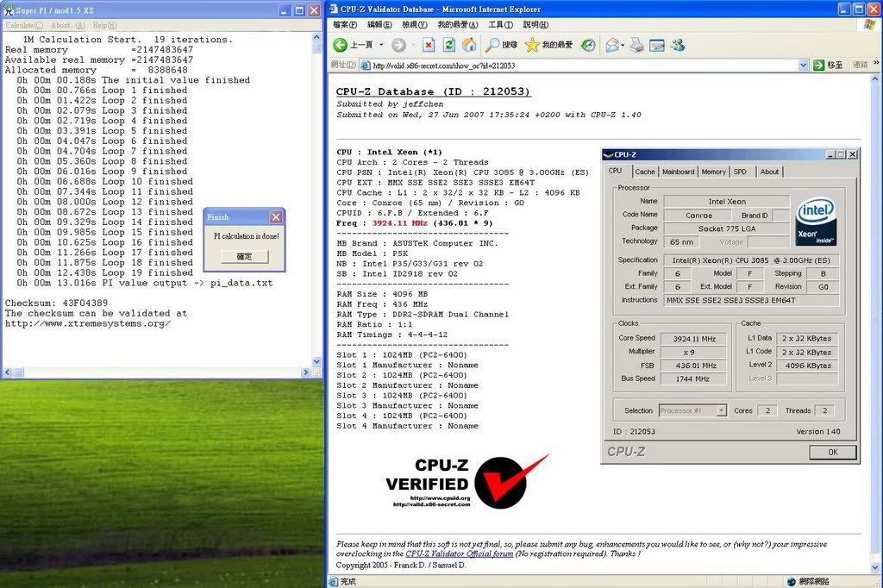Click the Stop loading icon

tap(429, 45)
